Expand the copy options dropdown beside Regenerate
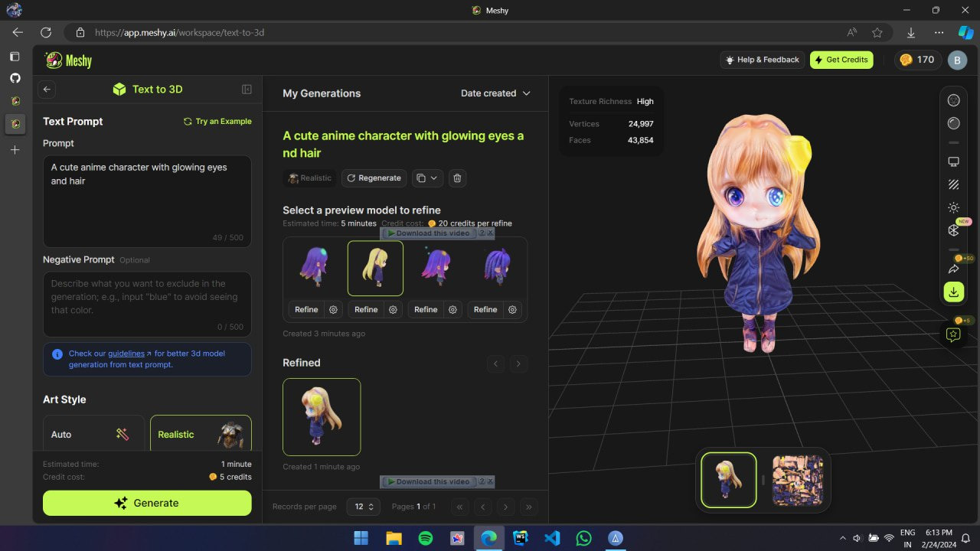 (427, 178)
